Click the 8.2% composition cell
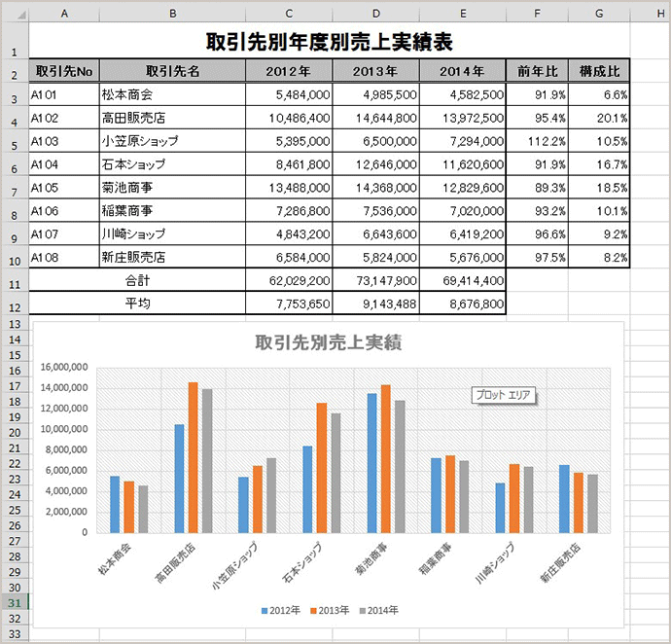The image size is (671, 644). tap(599, 257)
